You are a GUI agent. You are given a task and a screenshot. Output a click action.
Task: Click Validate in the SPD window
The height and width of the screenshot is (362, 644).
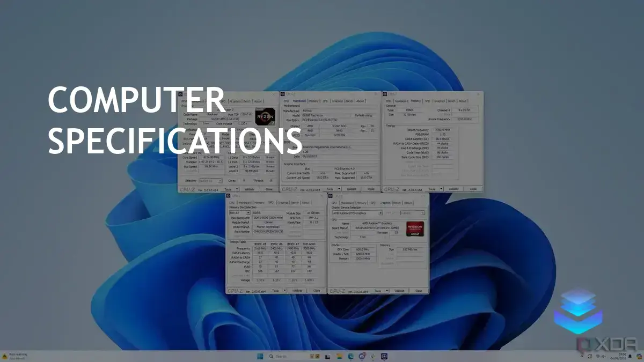(297, 291)
